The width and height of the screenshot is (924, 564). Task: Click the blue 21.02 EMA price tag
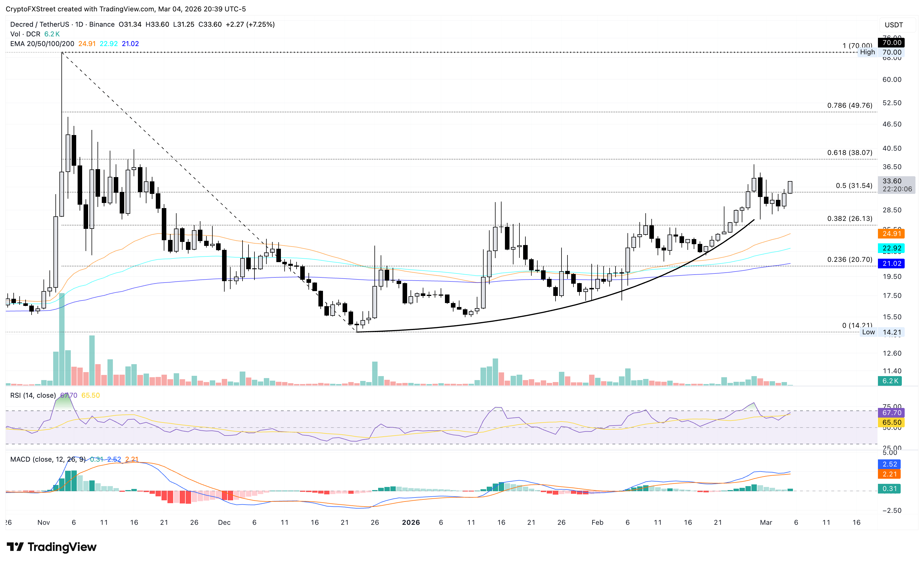coord(891,264)
